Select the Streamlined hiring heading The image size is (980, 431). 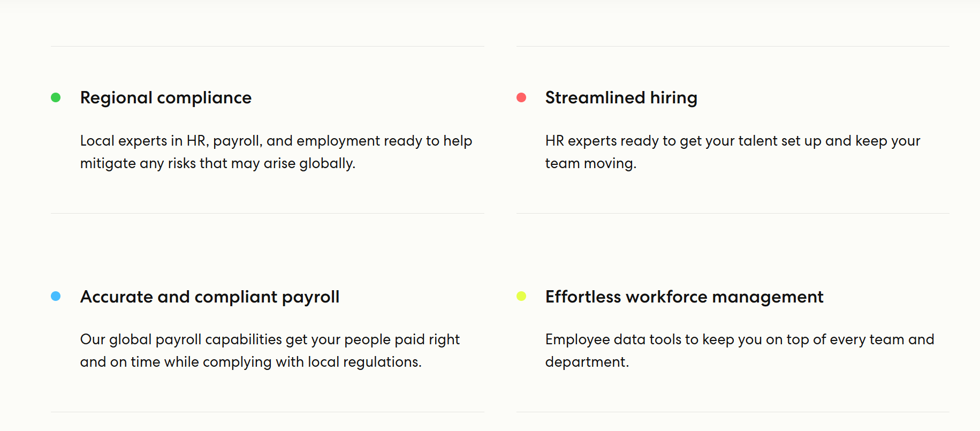click(x=621, y=98)
